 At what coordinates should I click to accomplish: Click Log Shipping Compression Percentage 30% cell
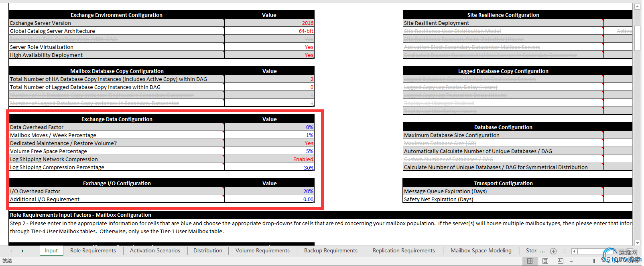[269, 167]
